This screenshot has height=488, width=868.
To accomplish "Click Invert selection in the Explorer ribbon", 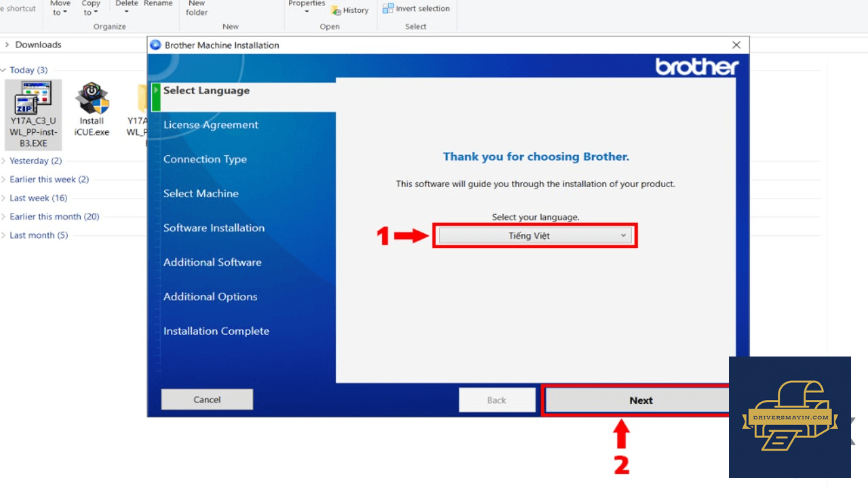I will pyautogui.click(x=416, y=9).
